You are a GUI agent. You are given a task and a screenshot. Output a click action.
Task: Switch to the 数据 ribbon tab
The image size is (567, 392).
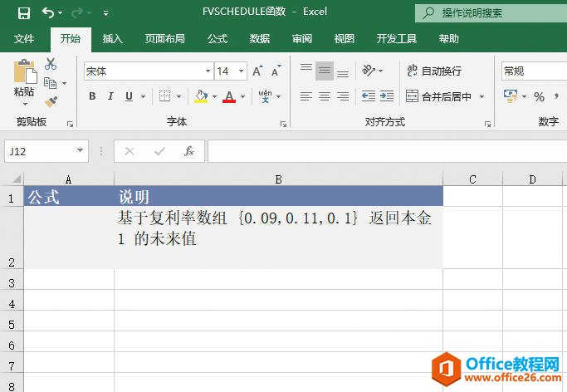pyautogui.click(x=260, y=38)
